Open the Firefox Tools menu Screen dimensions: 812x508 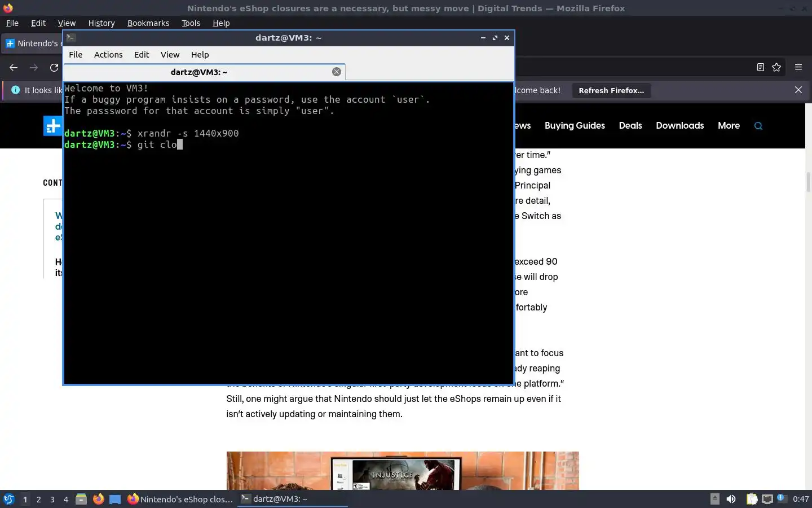[x=191, y=23]
